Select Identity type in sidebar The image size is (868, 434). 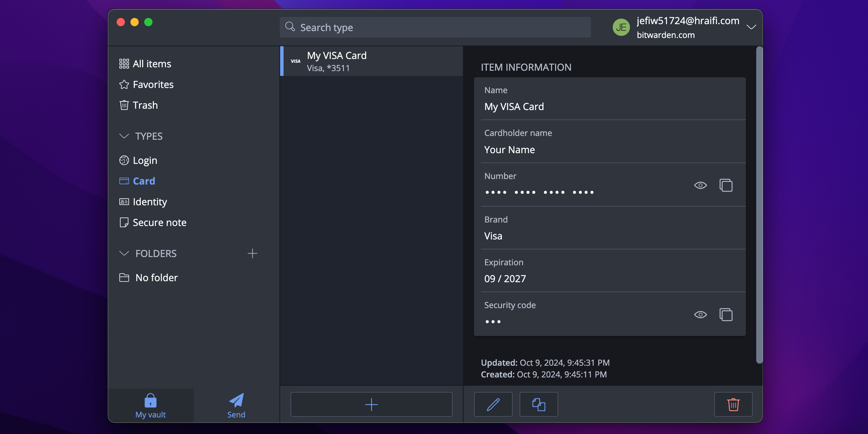click(149, 201)
